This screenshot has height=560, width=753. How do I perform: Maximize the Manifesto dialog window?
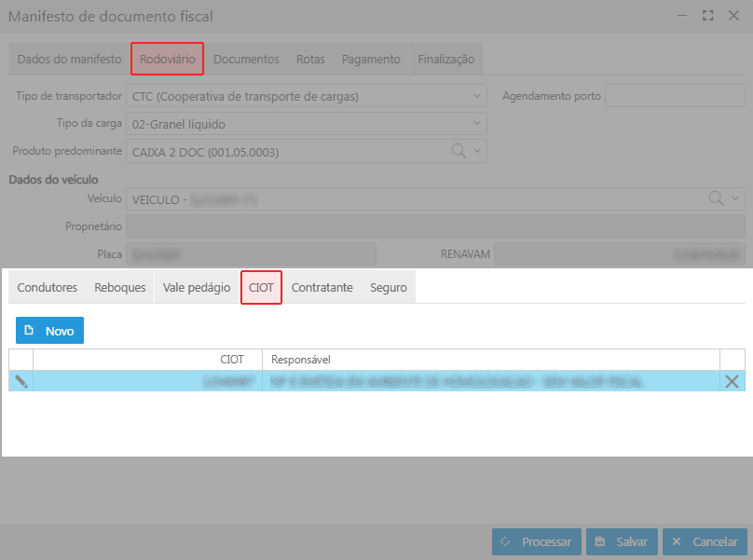(708, 16)
